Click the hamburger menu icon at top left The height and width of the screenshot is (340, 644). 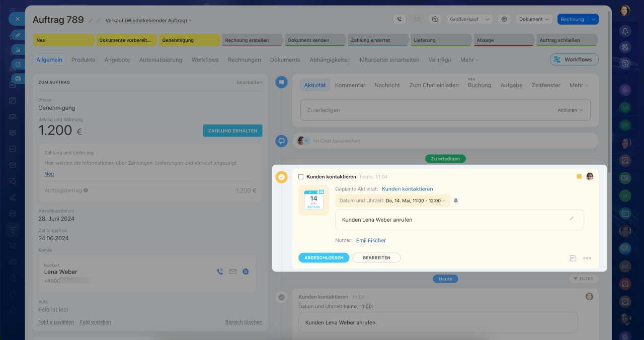pyautogui.click(x=13, y=10)
